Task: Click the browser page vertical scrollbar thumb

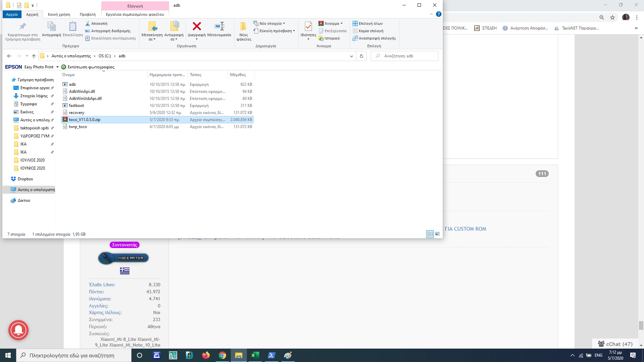Action: tap(641, 325)
